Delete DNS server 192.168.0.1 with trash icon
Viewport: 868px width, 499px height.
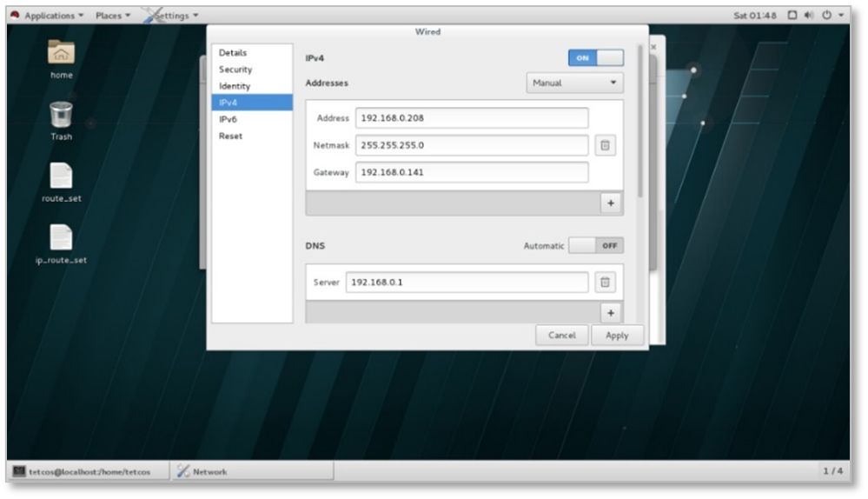click(606, 283)
